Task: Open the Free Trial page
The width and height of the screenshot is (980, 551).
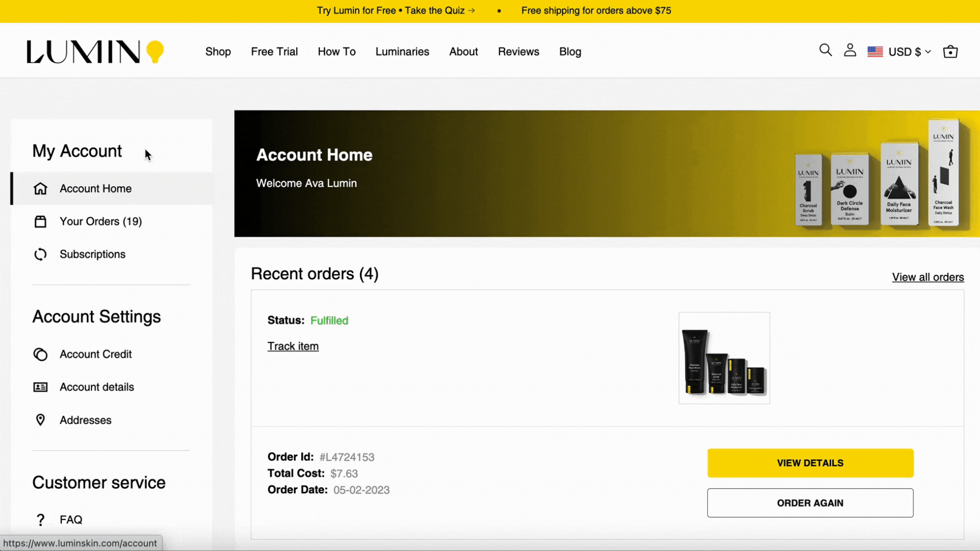Action: pos(274,52)
